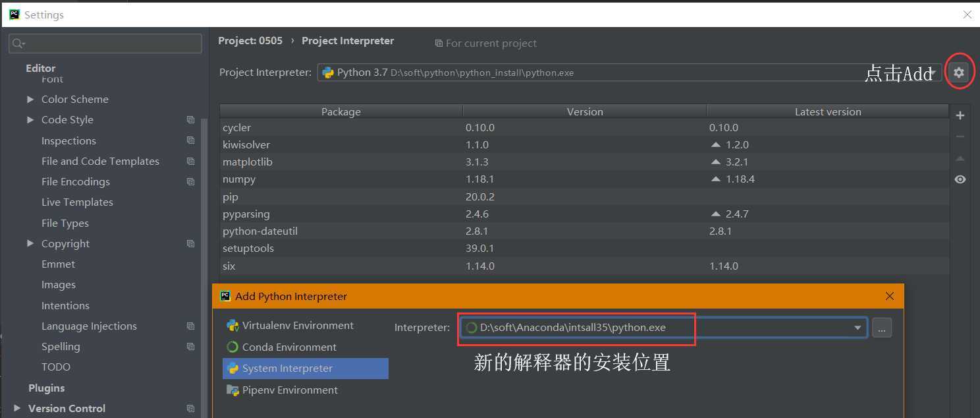Open Live Templates settings
The image size is (980, 418).
(x=77, y=202)
